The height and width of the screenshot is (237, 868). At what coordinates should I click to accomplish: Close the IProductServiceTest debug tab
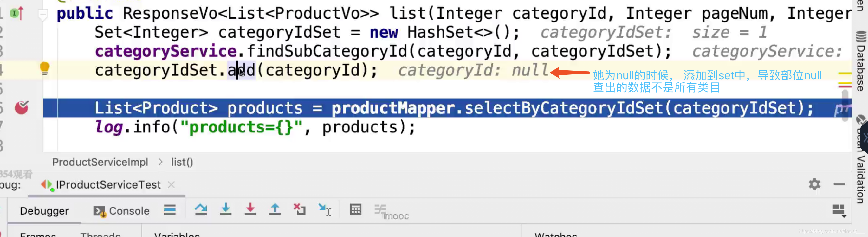[171, 184]
